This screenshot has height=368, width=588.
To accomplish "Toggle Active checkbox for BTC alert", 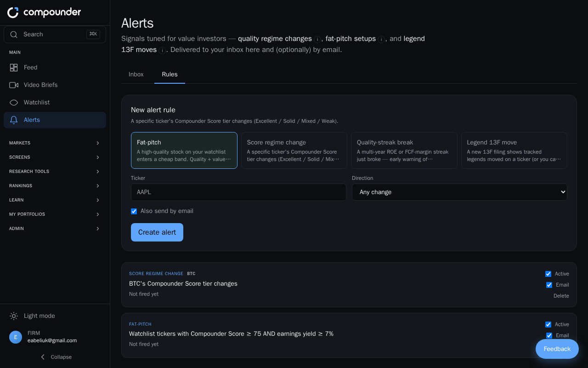I will coord(548,274).
